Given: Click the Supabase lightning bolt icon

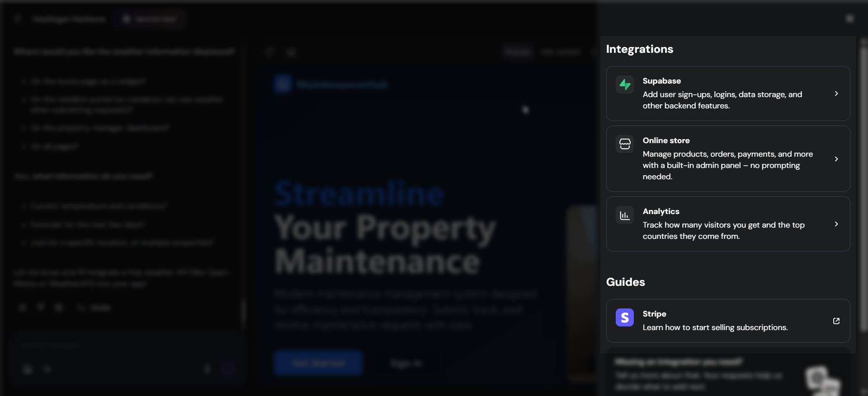Looking at the screenshot, I should pos(625,84).
